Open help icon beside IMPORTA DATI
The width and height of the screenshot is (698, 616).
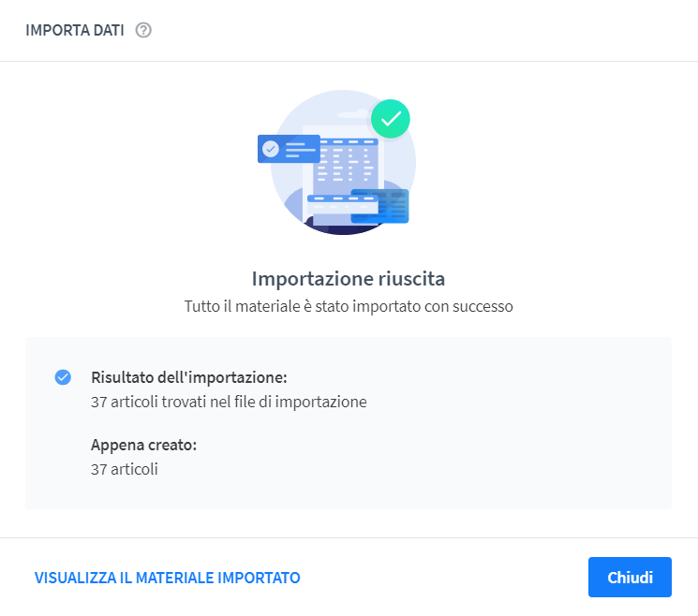click(x=143, y=30)
